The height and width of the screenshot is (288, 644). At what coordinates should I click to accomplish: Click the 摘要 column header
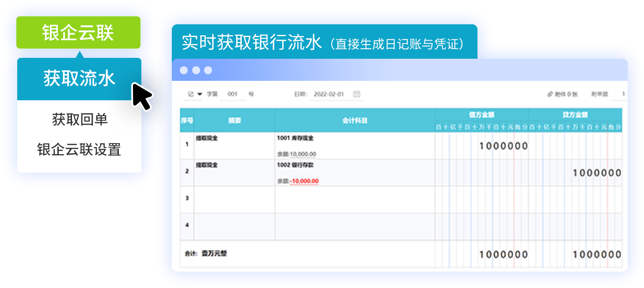(x=234, y=120)
